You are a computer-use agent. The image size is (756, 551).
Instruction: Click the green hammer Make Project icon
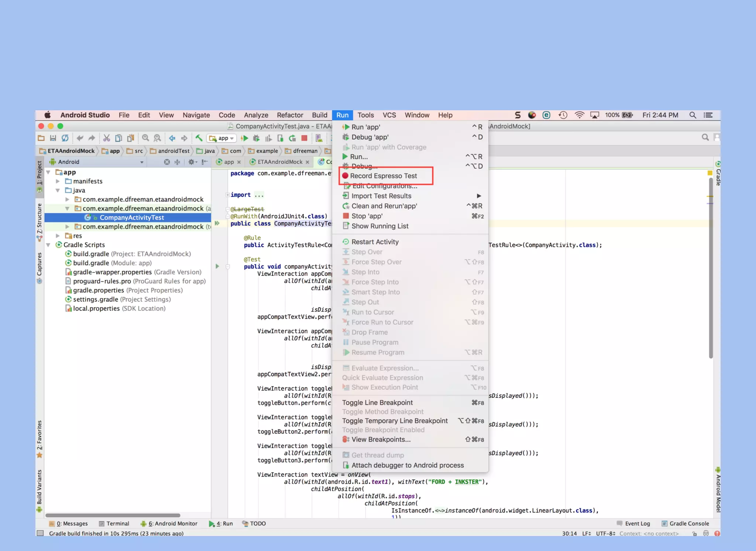199,138
